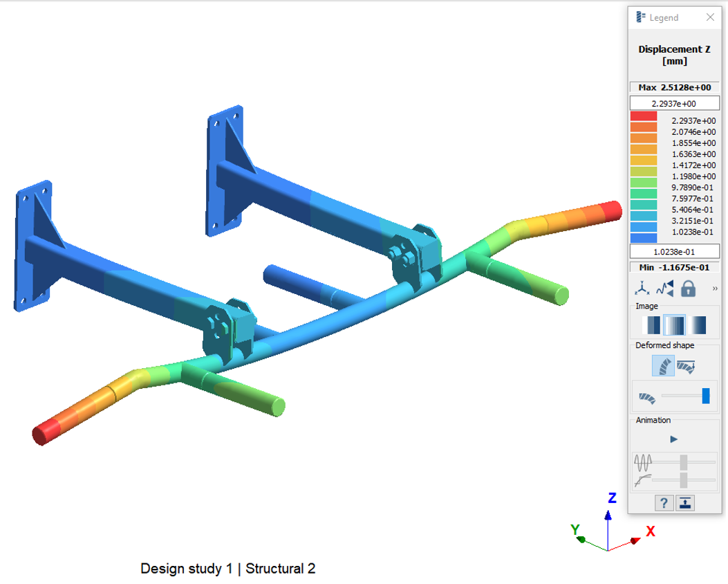Play the deformation animation
Screen dimensions: 728x584
point(674,439)
